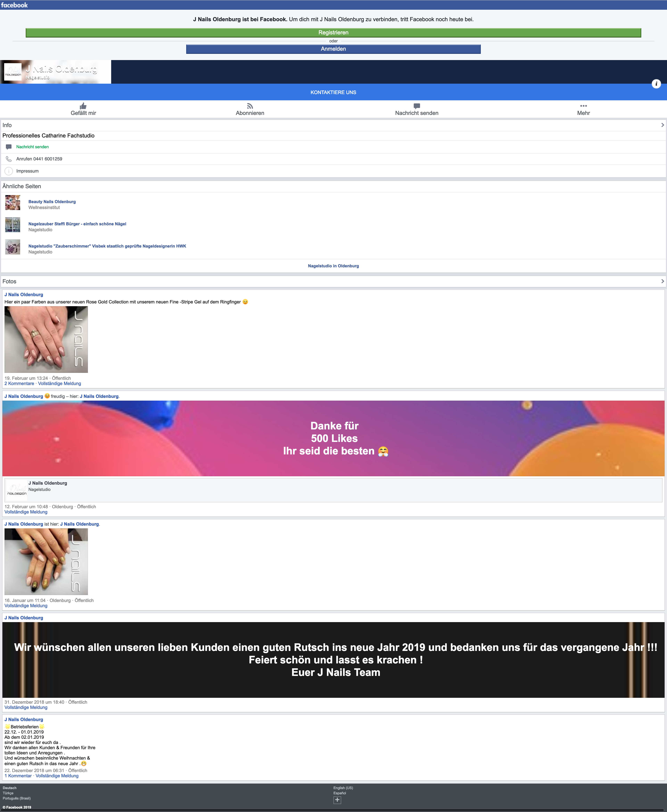Open Rose Gold Collection nails photo
Image resolution: width=667 pixels, height=812 pixels.
[46, 339]
